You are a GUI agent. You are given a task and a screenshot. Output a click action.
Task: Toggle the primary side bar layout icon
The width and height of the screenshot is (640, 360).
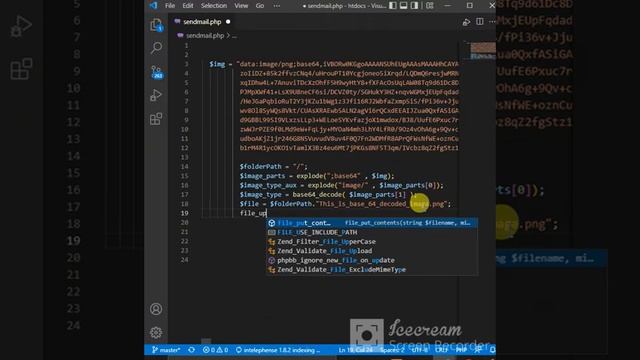pyautogui.click(x=393, y=5)
